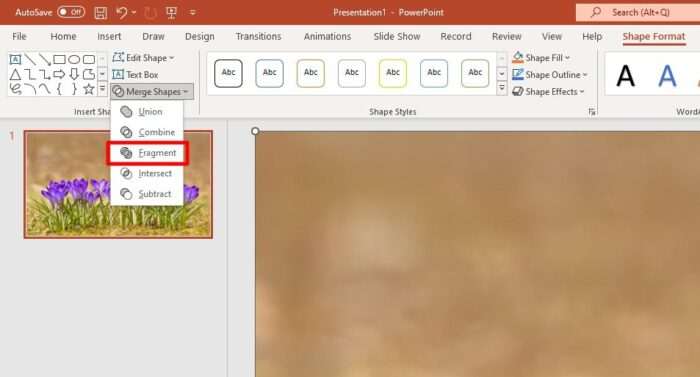Switch to the Transitions tab
Screen dimensions: 700x377
(x=258, y=36)
